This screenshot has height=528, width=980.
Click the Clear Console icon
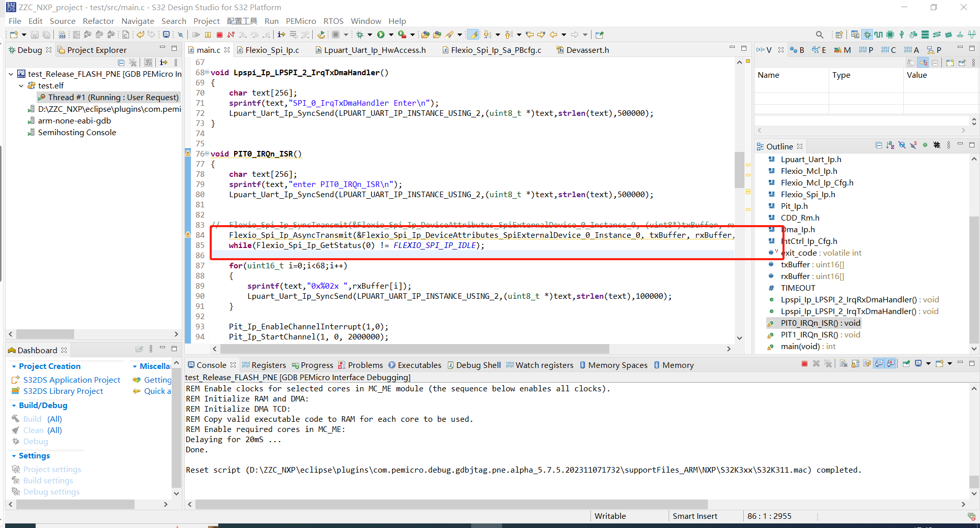pyautogui.click(x=843, y=364)
